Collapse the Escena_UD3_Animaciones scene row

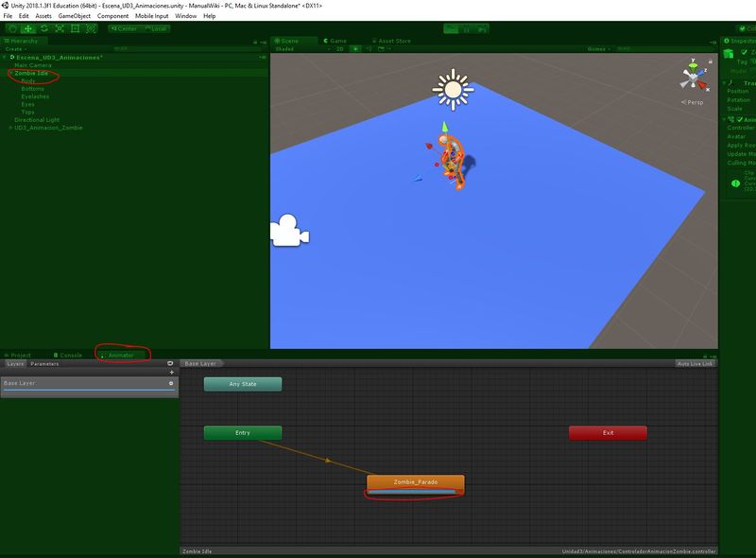tap(5, 58)
